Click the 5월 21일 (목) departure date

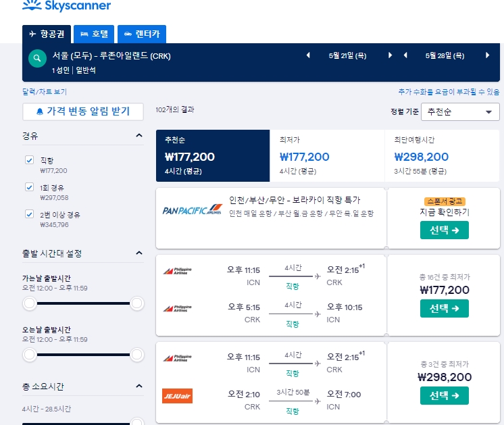[x=347, y=55]
